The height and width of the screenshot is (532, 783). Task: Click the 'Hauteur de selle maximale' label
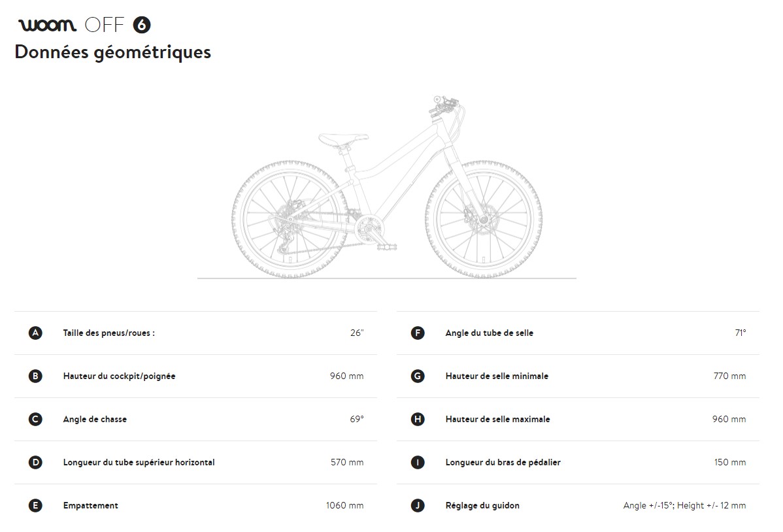(x=497, y=419)
